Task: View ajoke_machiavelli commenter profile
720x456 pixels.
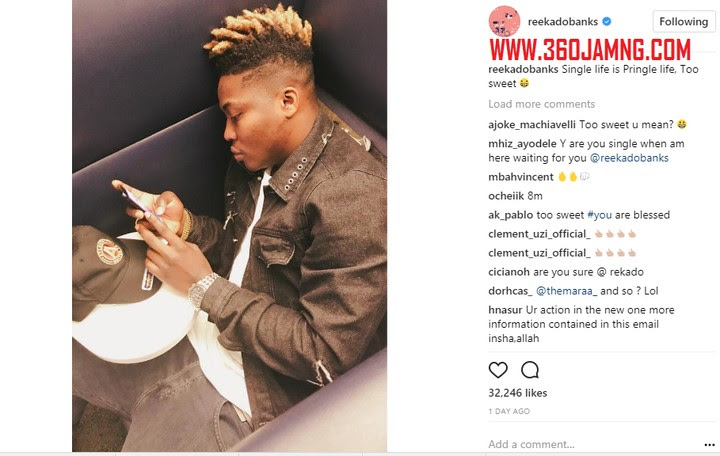Action: [x=532, y=124]
